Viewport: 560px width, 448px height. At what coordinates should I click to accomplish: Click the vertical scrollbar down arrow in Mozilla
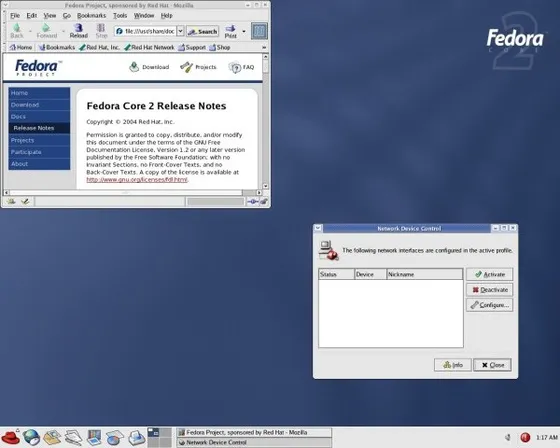coord(265,186)
